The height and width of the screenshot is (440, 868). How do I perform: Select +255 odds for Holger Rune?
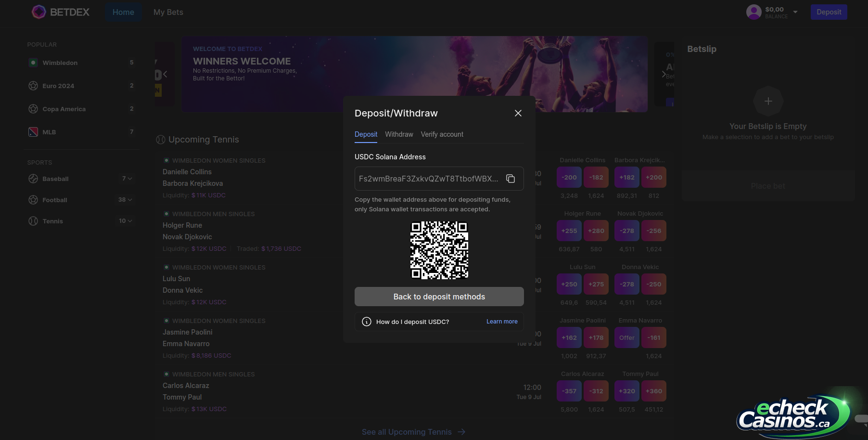point(569,231)
